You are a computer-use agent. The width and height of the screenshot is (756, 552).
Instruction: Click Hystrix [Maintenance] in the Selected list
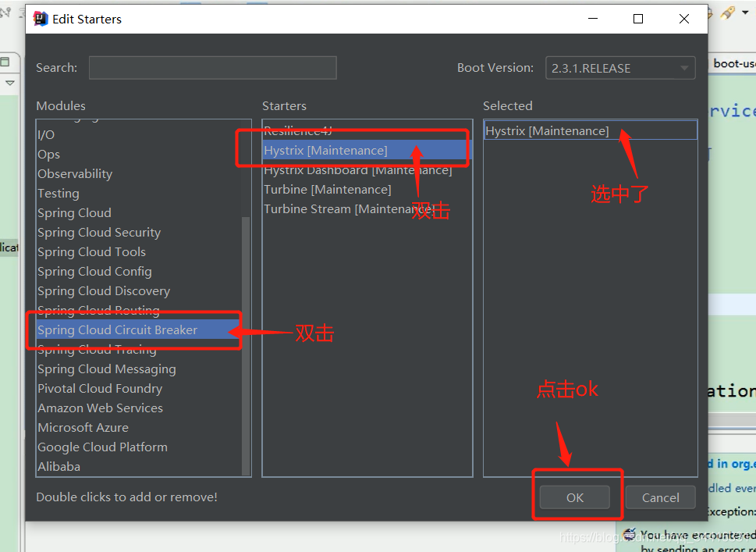pyautogui.click(x=591, y=130)
